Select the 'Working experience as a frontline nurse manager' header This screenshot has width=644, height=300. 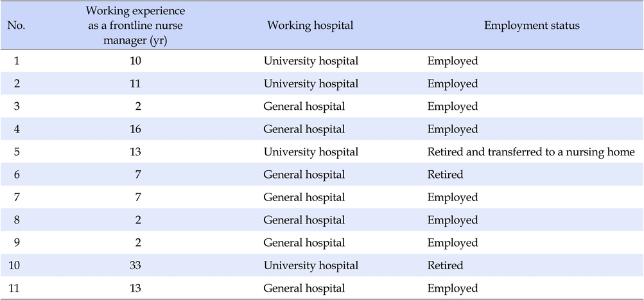coord(135,26)
